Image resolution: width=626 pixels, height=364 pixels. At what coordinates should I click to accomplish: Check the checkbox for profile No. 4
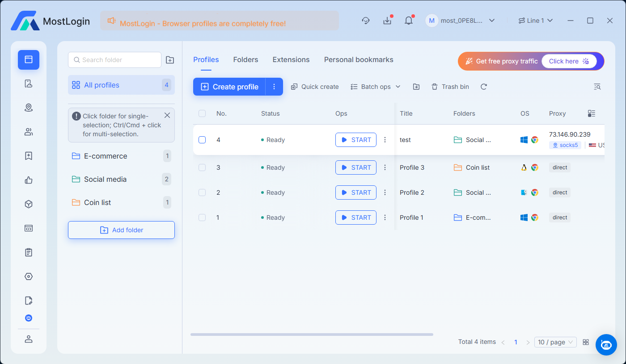[202, 140]
